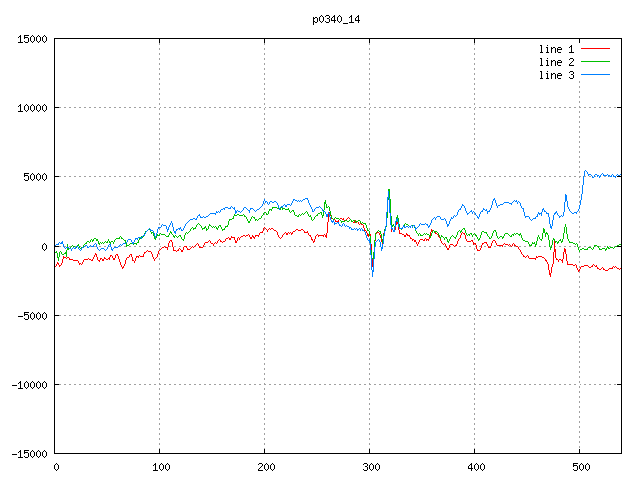Viewport: 640px width, 480px height.
Task: Click the red line 1 legend swatch
Action: pos(595,49)
